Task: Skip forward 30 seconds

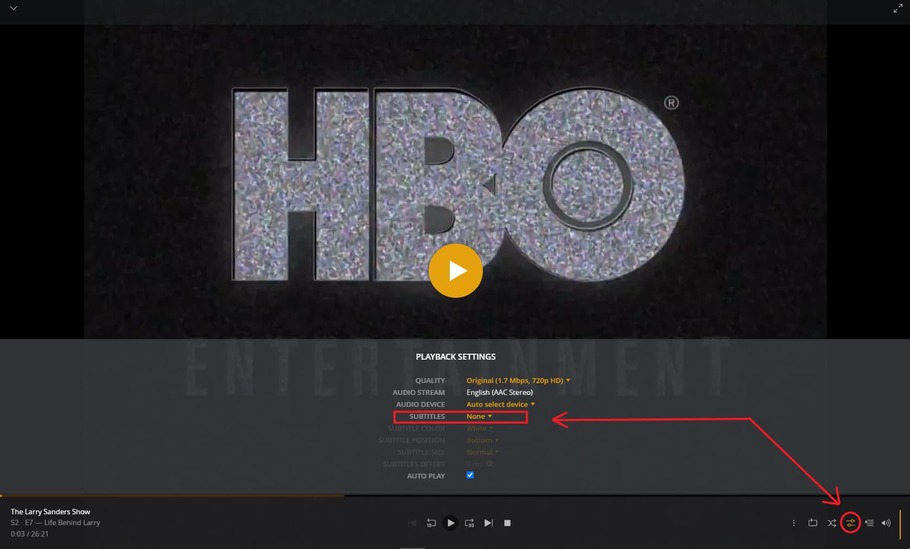Action: (470, 523)
